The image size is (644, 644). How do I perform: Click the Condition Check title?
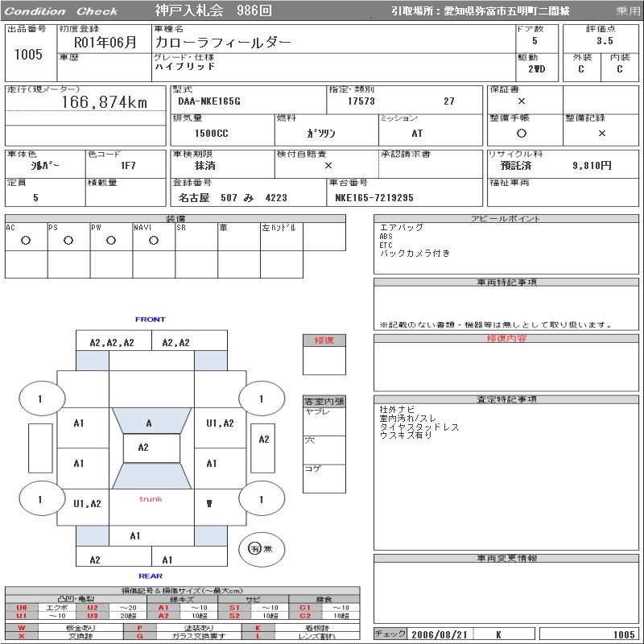coord(61,11)
